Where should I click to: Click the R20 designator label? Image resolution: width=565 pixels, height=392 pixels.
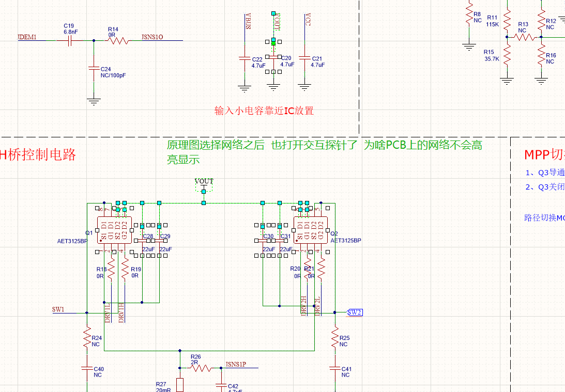[295, 269]
